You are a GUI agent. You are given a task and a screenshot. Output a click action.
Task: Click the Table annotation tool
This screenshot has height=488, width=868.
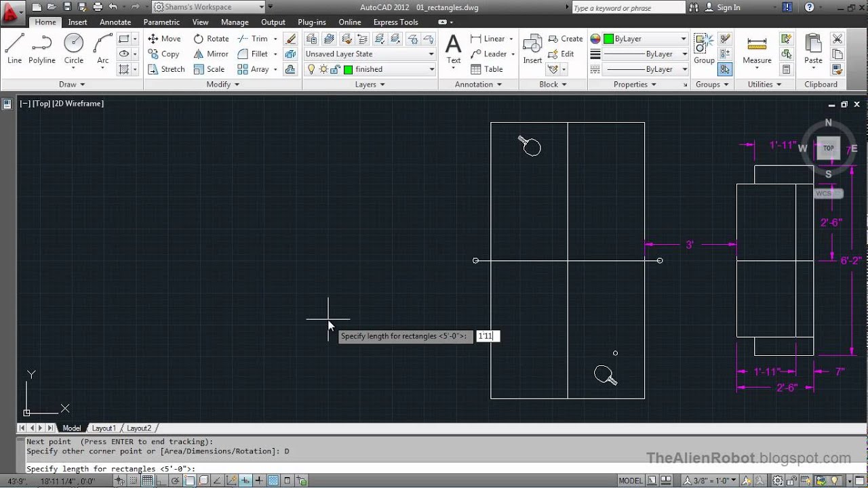(x=487, y=69)
